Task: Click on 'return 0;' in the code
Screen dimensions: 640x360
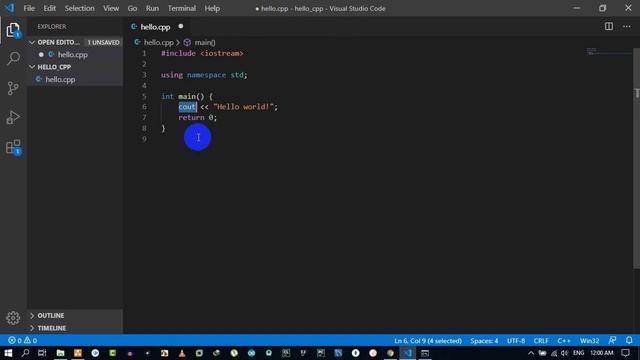Action: pos(198,118)
